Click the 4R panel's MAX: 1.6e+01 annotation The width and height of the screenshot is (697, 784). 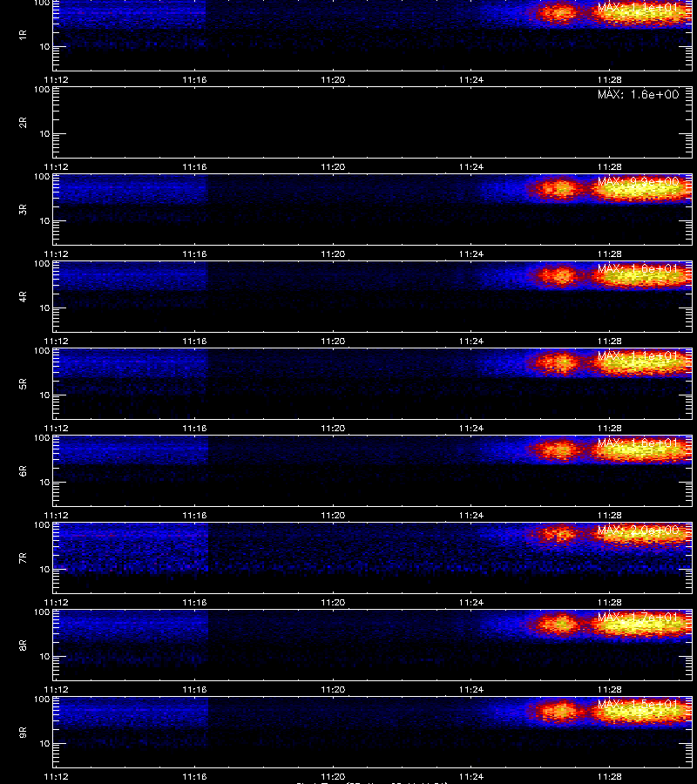(x=638, y=268)
